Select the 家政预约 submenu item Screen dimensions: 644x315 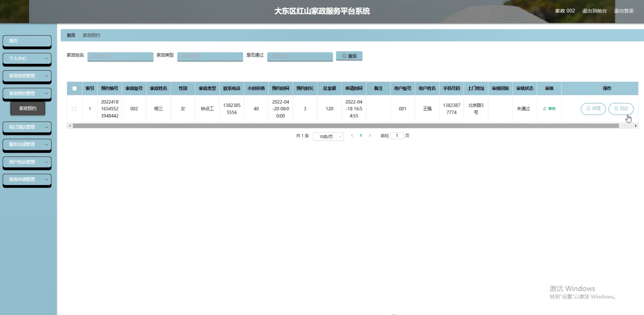[x=28, y=108]
